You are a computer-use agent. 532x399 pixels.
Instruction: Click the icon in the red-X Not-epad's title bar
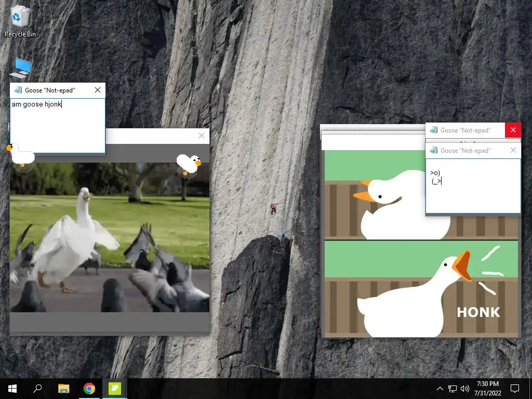(434, 130)
